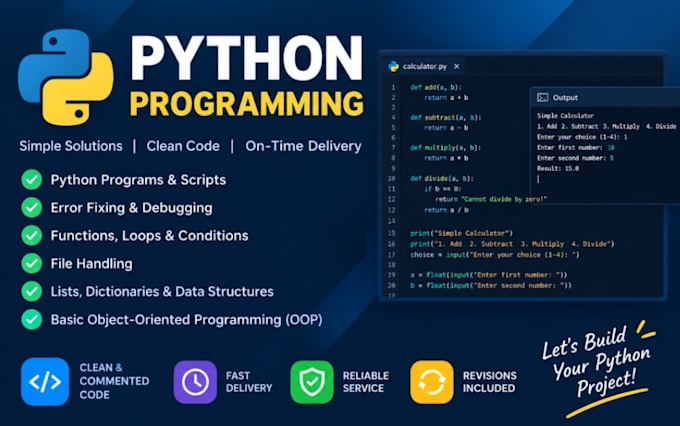The width and height of the screenshot is (680, 426).
Task: Click the def add(a, b): code line
Action: click(x=436, y=87)
